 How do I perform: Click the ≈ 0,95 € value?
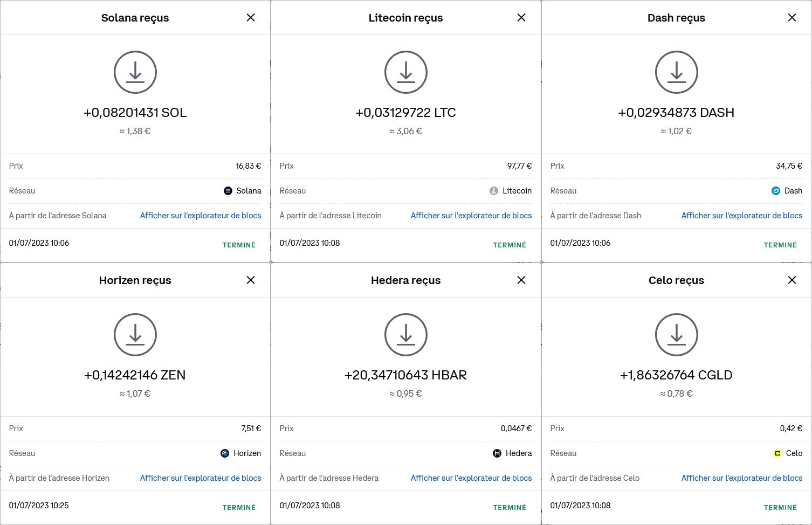406,393
